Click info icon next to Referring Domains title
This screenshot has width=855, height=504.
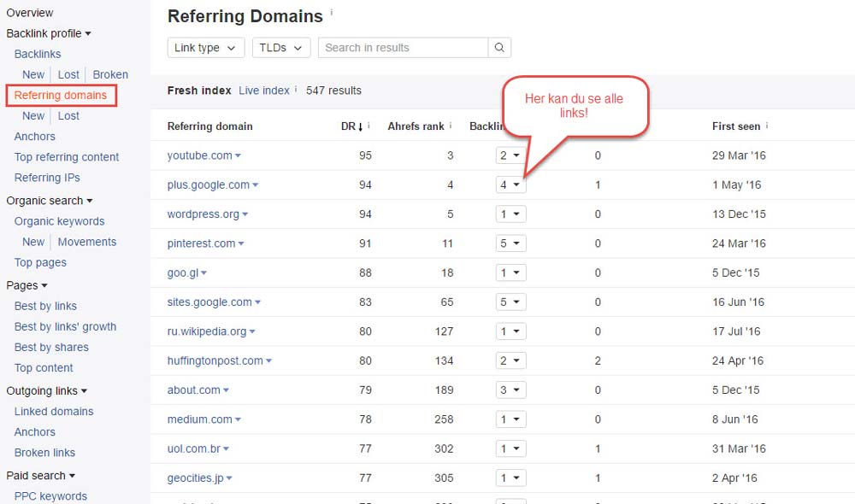(332, 12)
